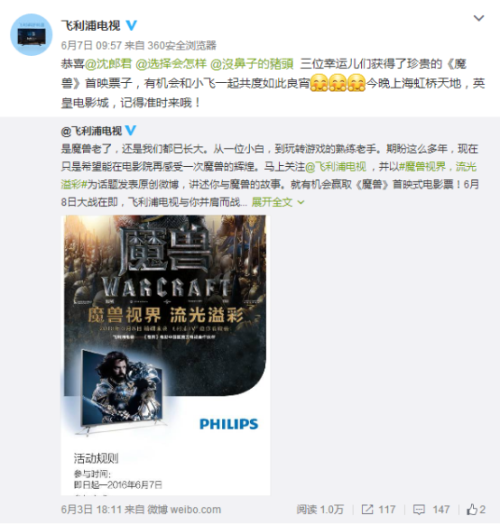Open the Warcraft Philips poster image

pyautogui.click(x=165, y=355)
